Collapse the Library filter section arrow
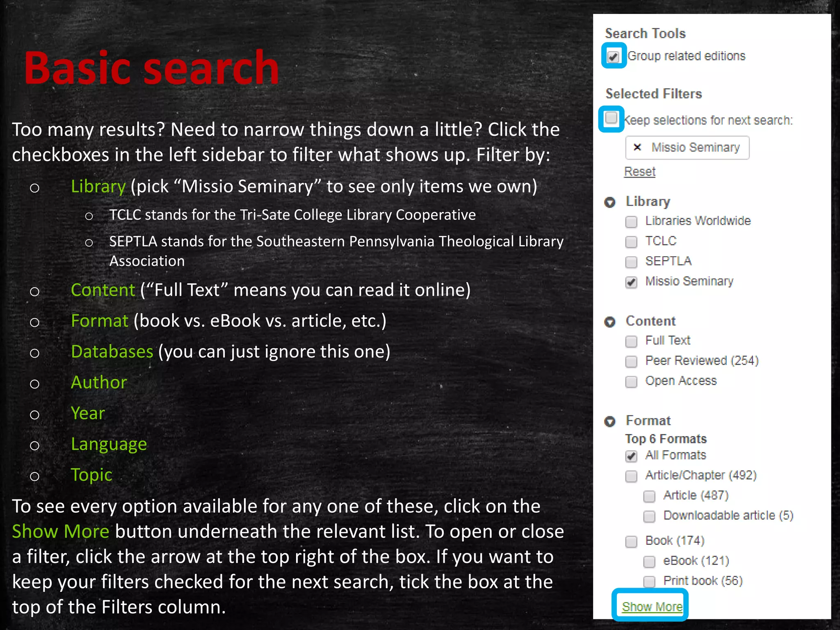Image resolution: width=840 pixels, height=630 pixels. click(610, 202)
